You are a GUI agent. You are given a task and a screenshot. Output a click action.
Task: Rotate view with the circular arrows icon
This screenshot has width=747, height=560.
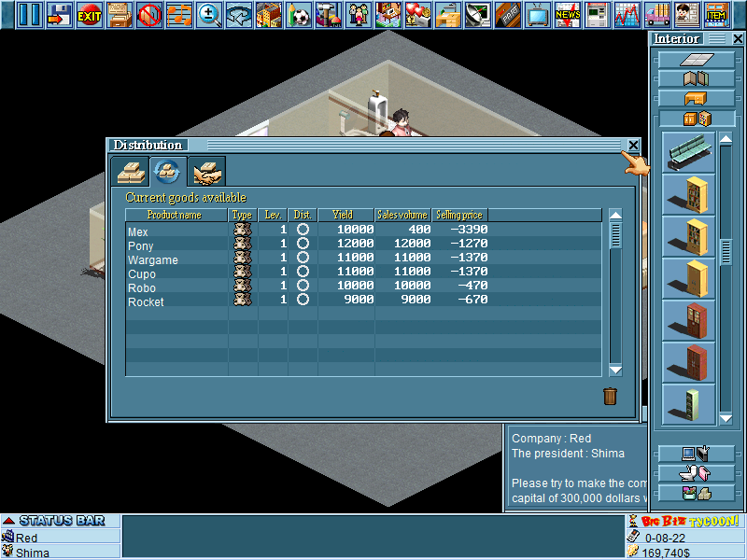click(239, 15)
